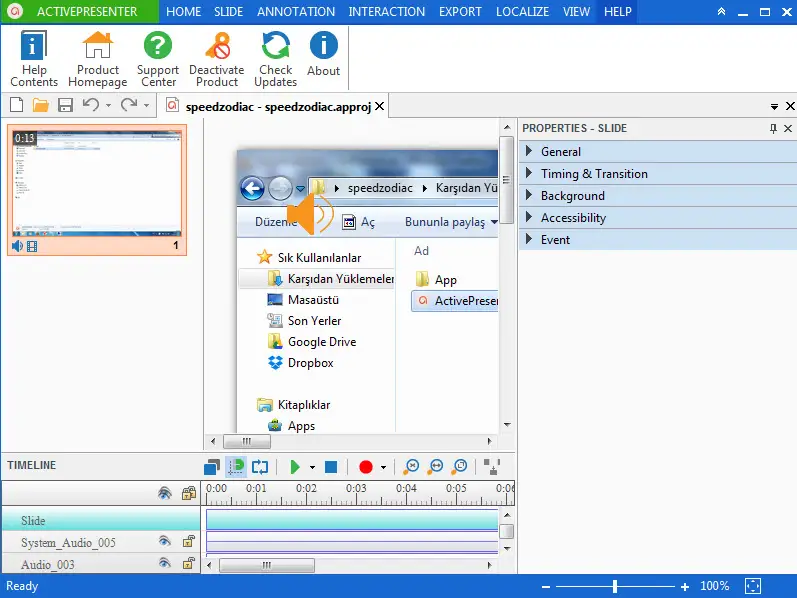Close the Properties - Slide pane
Screen dimensions: 797x598
(788, 129)
